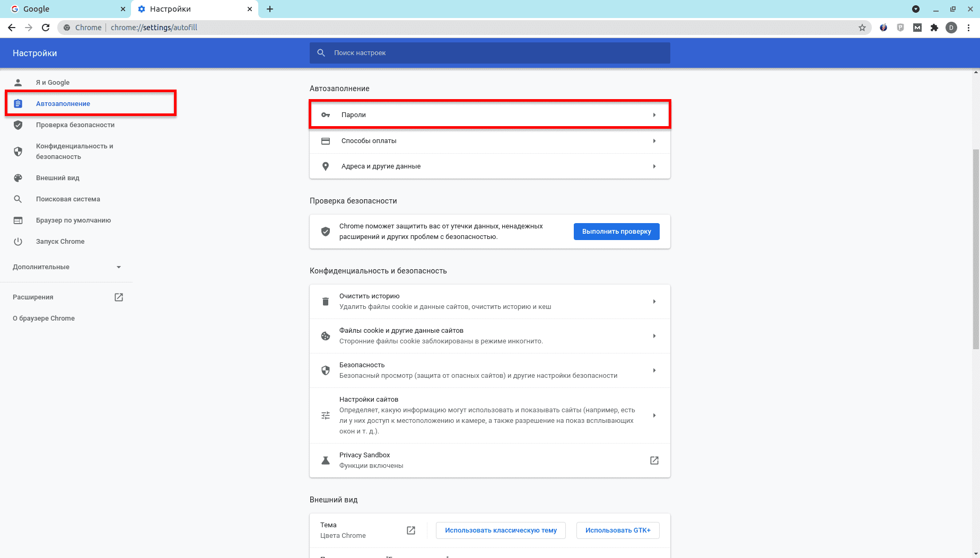The height and width of the screenshot is (558, 980).
Task: Click the Поиск настроек search field
Action: (489, 53)
